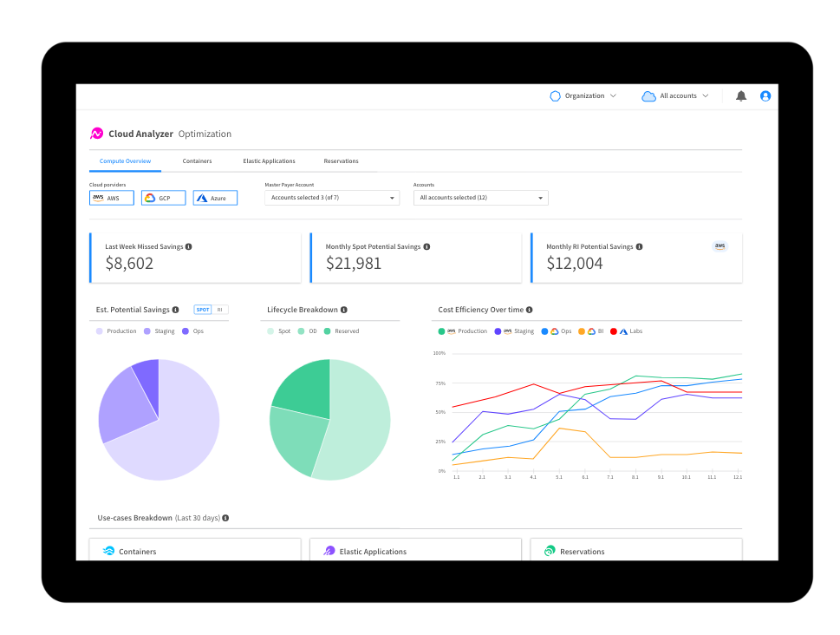
Task: Click the notifications bell icon
Action: (741, 96)
